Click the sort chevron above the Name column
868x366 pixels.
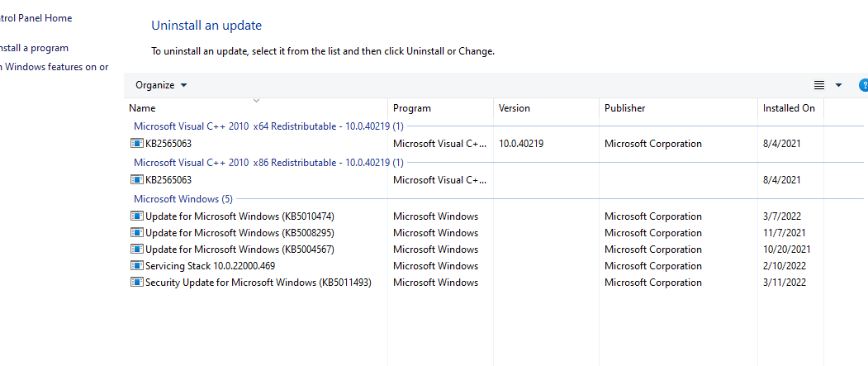256,100
